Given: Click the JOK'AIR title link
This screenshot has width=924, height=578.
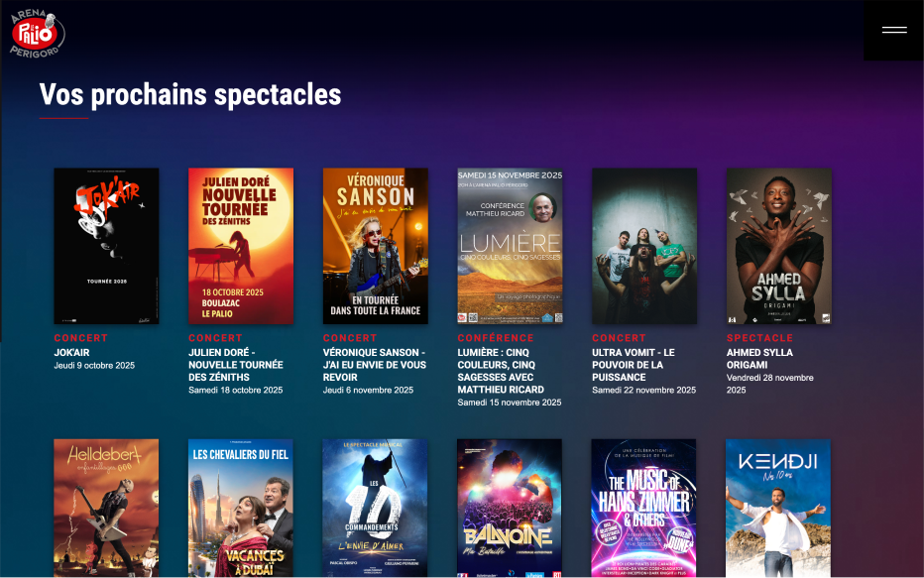Looking at the screenshot, I should click(x=72, y=352).
